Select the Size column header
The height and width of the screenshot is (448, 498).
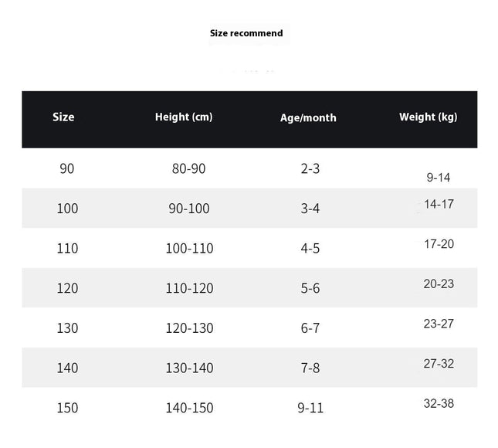(63, 117)
